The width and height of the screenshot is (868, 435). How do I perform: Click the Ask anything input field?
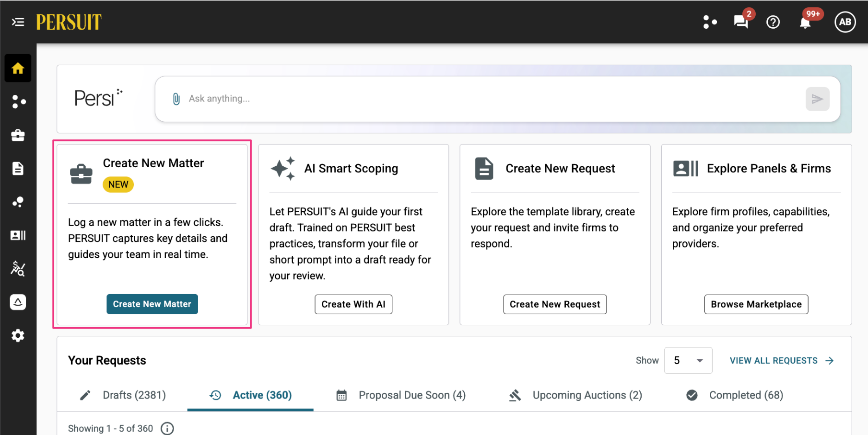(x=489, y=99)
